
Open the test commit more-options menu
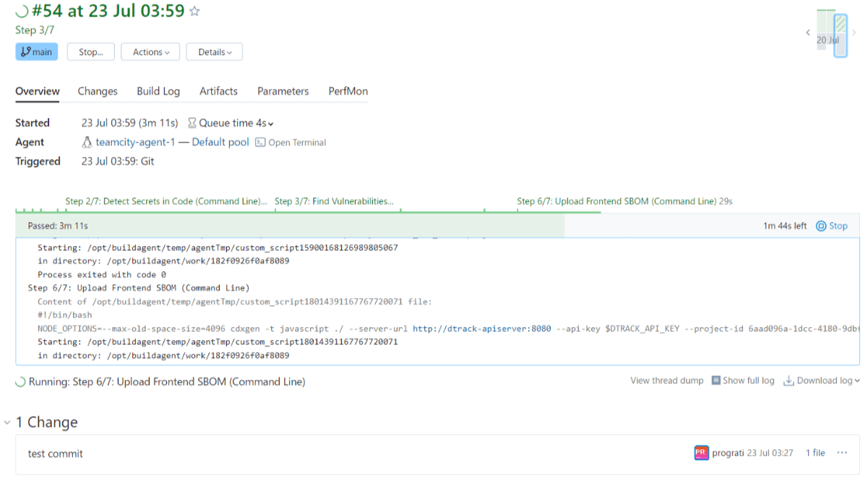[x=841, y=453]
